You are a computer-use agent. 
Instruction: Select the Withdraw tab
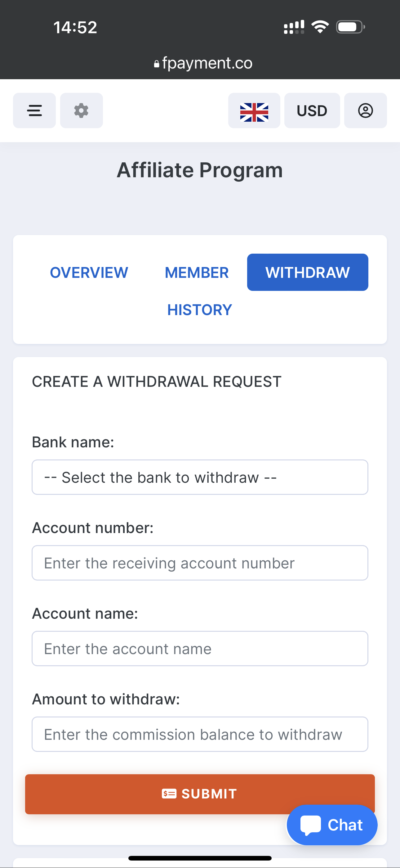coord(307,272)
